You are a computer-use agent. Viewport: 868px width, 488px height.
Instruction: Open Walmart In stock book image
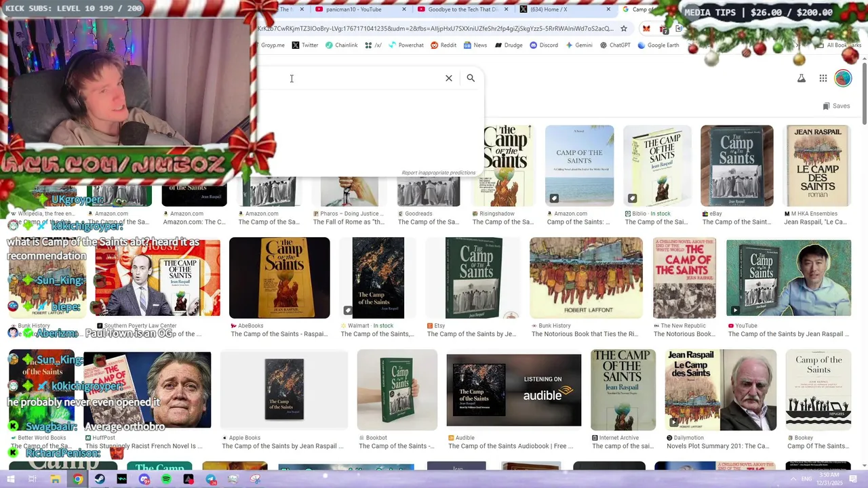click(378, 278)
